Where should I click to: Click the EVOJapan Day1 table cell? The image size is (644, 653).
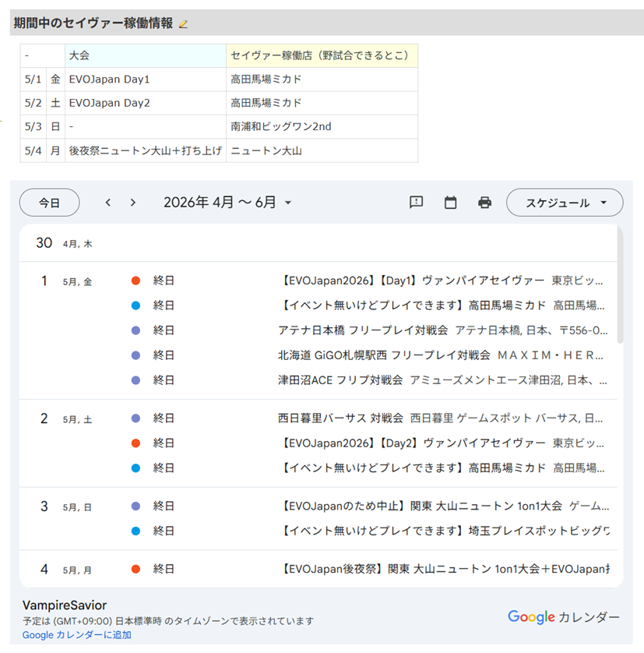[x=146, y=79]
